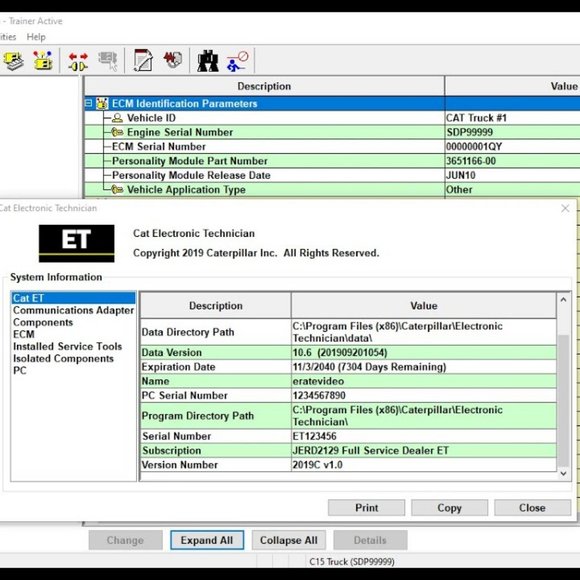Click the ECM Identification Parameters group icon
This screenshot has height=580, width=580.
pyautogui.click(x=102, y=104)
